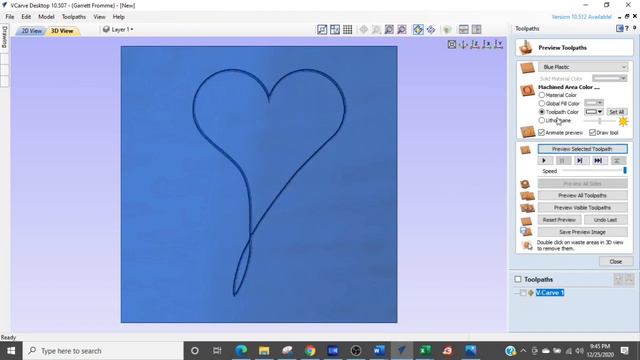Image resolution: width=640 pixels, height=360 pixels.
Task: Click Preview Visible Toolpaths button
Action: (x=582, y=208)
